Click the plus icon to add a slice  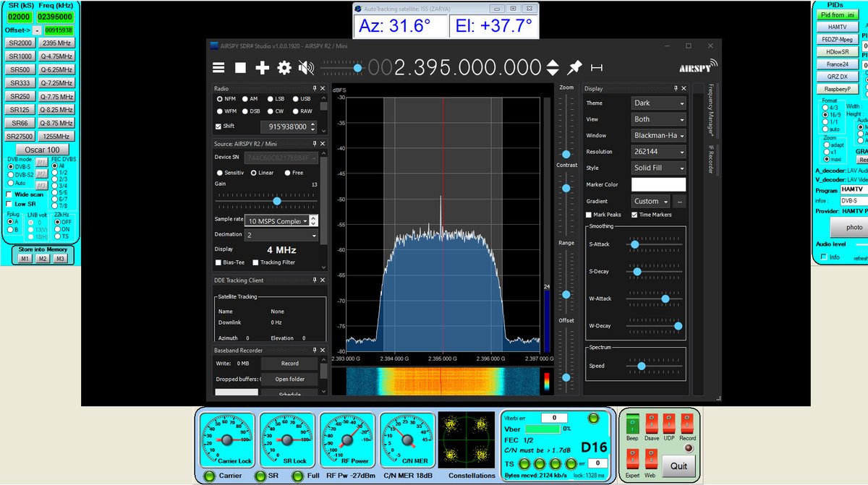click(x=262, y=67)
